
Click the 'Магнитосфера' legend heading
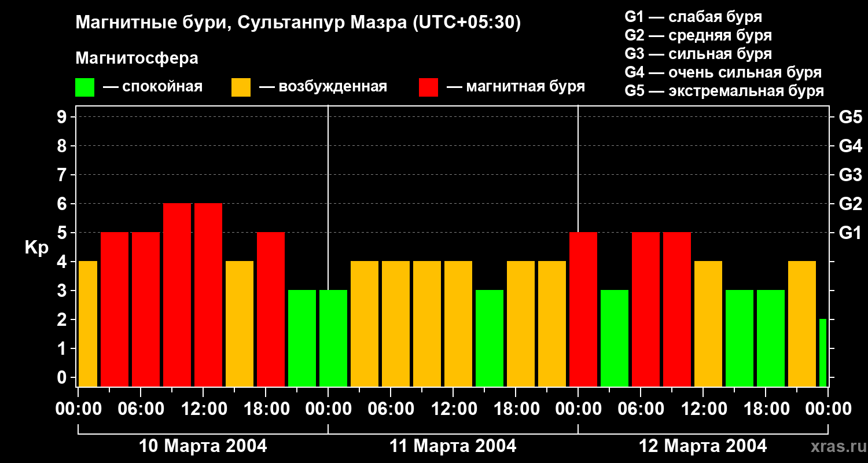[x=137, y=58]
